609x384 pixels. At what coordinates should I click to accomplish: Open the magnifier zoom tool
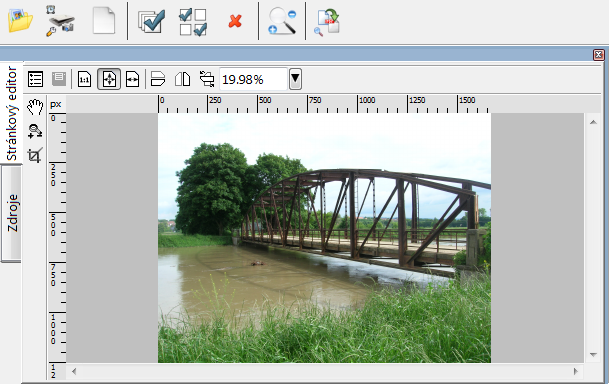point(282,21)
